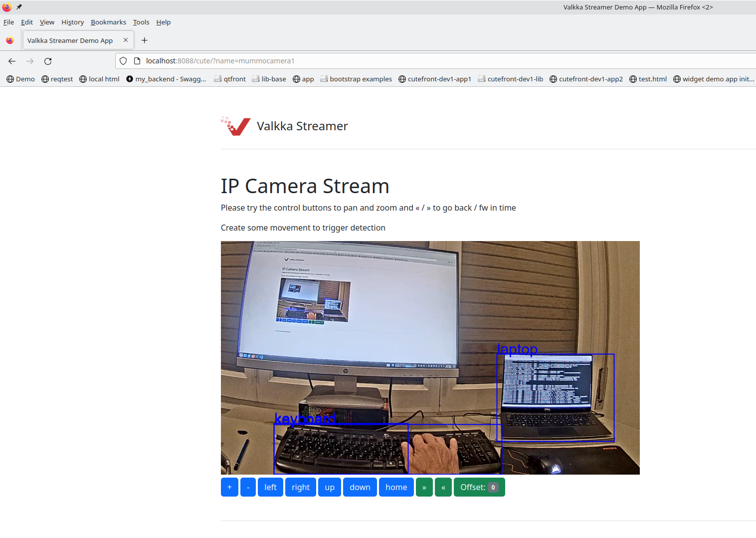Screen dimensions: 756x538
Task: Click the Valkka red checkmark logo
Action: [x=236, y=126]
